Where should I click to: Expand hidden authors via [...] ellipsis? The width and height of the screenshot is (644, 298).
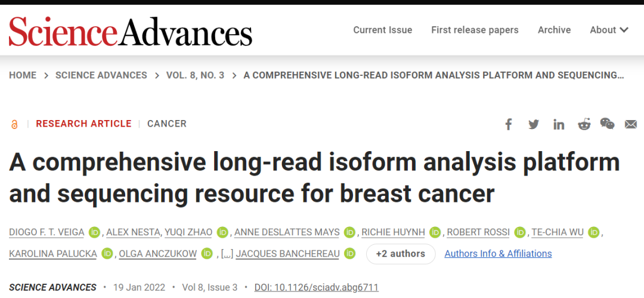tap(227, 254)
